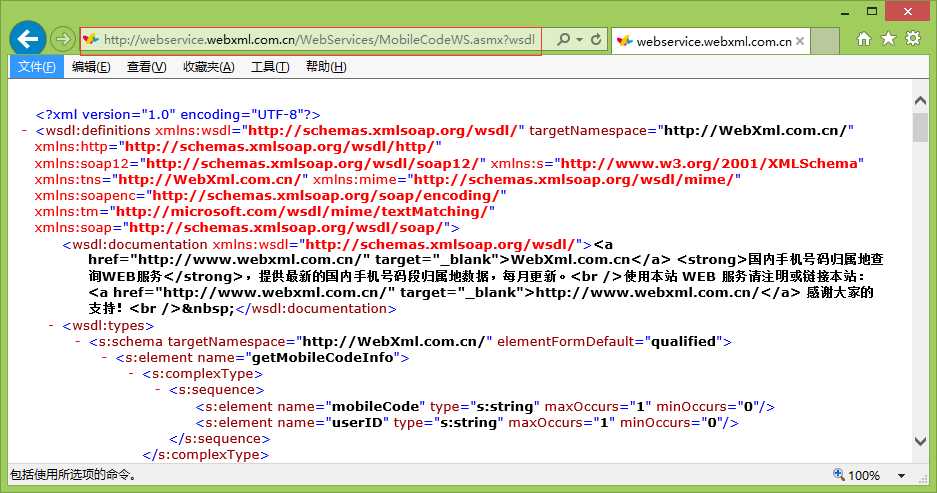Open the Tools gear icon
Screen dimensions: 937x493
point(913,38)
